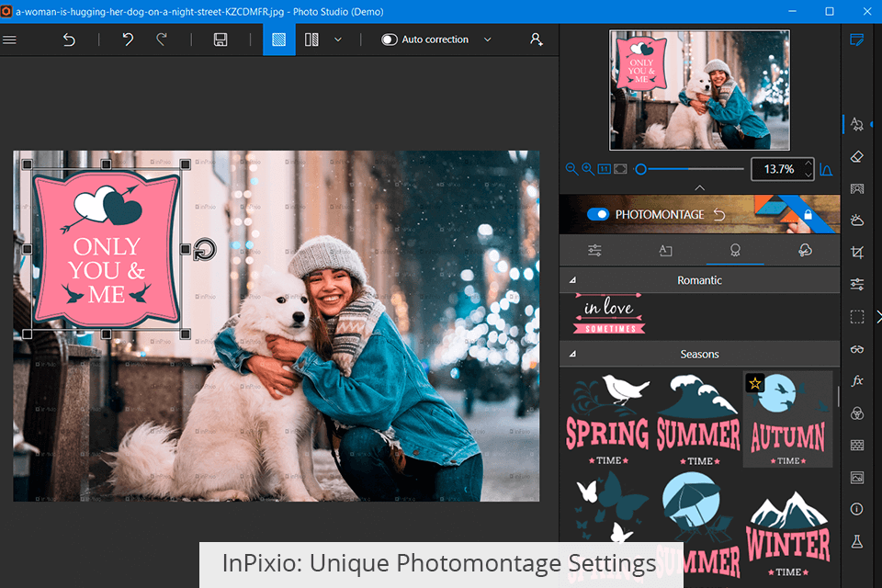
Task: Click the histogram icon beside zoom field
Action: click(826, 170)
